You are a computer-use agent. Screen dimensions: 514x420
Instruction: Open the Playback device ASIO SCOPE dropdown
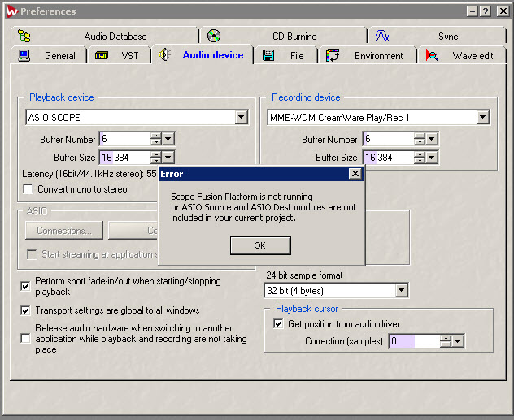point(241,118)
